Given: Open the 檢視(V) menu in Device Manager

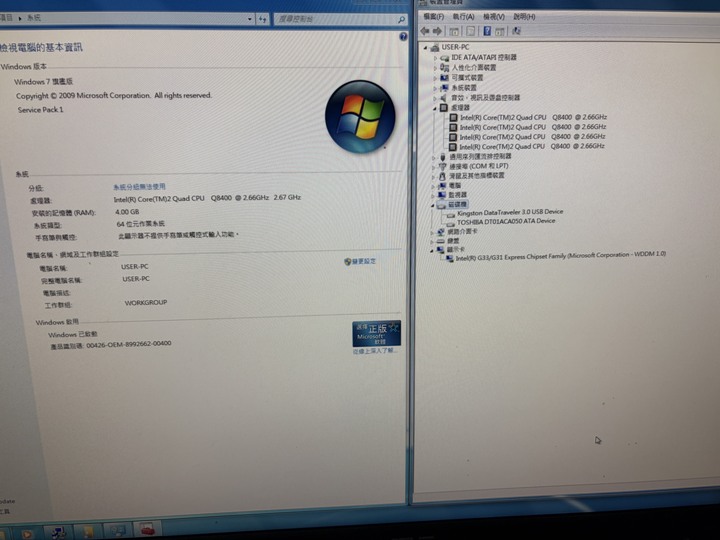Looking at the screenshot, I should tap(494, 17).
